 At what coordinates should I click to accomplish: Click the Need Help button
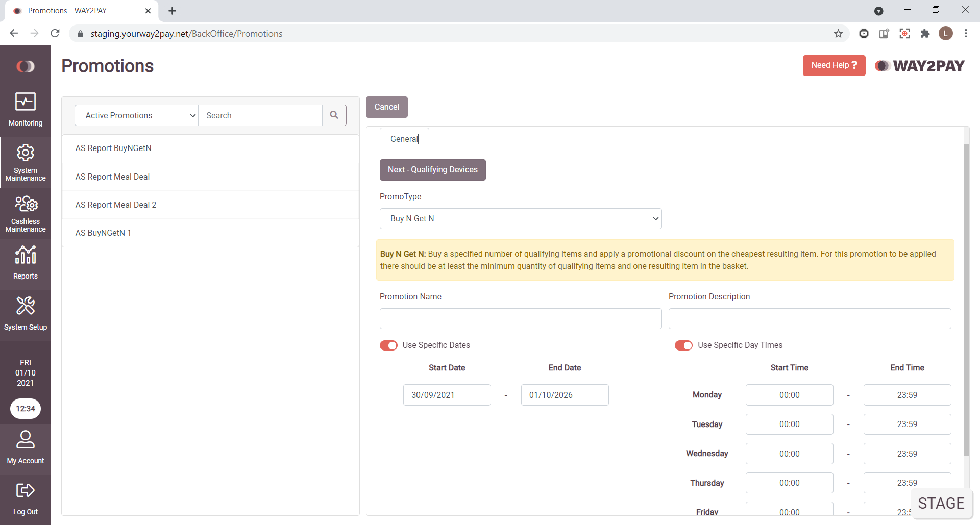pos(834,65)
